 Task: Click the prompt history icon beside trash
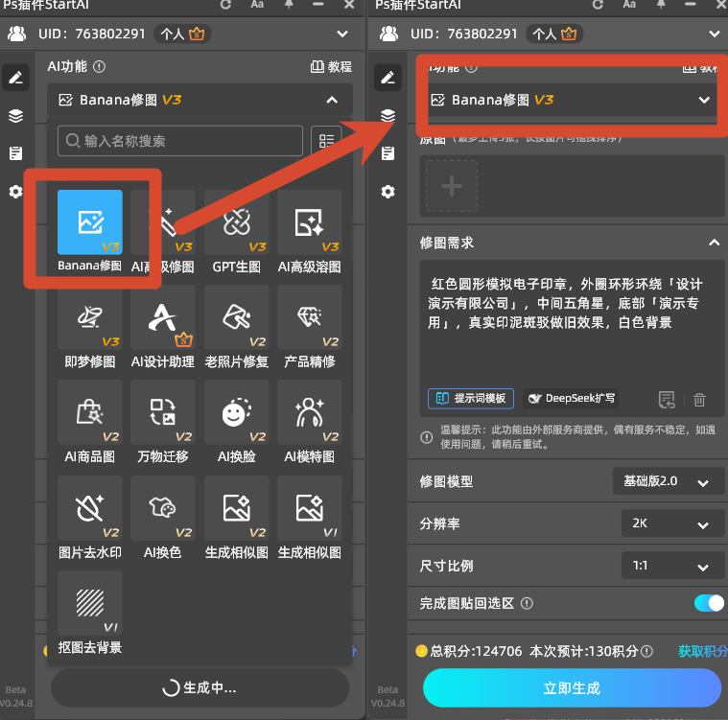tap(667, 400)
